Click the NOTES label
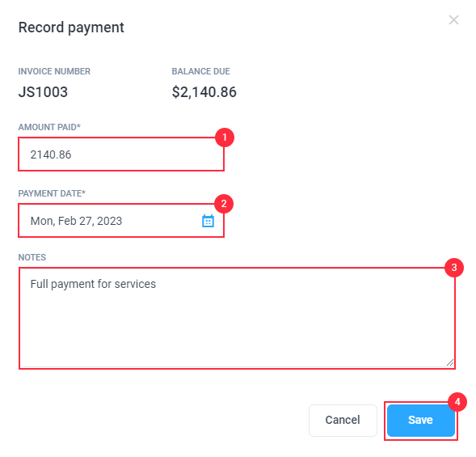The width and height of the screenshot is (476, 457). (32, 257)
